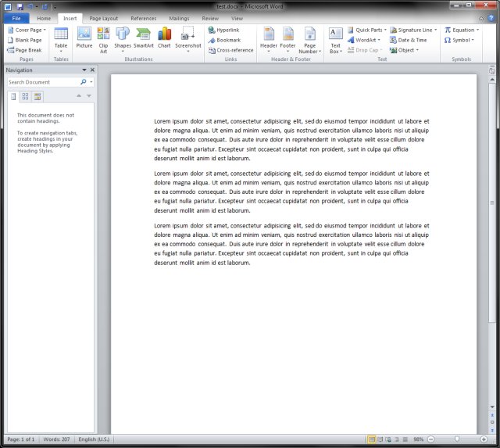Image resolution: width=500 pixels, height=448 pixels.
Task: Click the zoom slider handle
Action: 457,439
